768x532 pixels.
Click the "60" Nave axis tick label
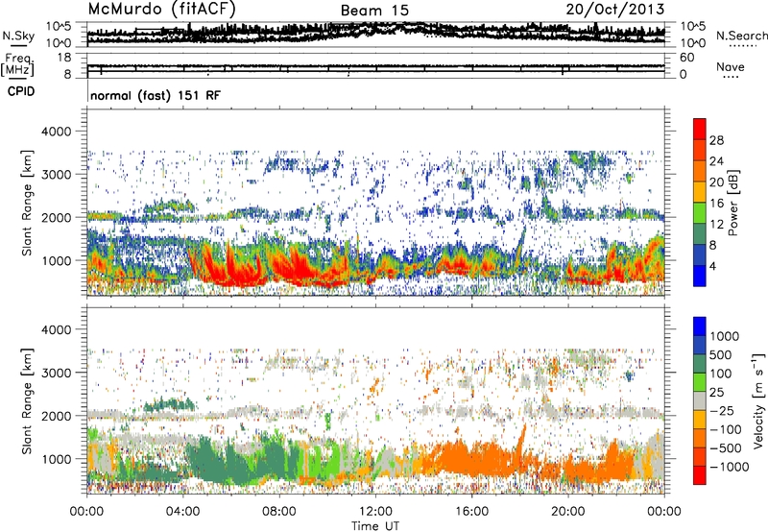click(x=686, y=58)
